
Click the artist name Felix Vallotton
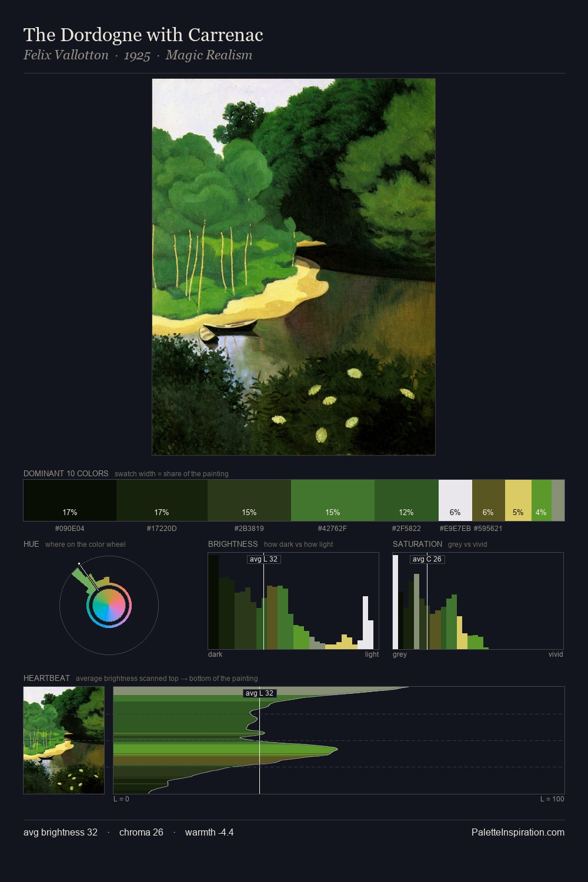(x=66, y=55)
